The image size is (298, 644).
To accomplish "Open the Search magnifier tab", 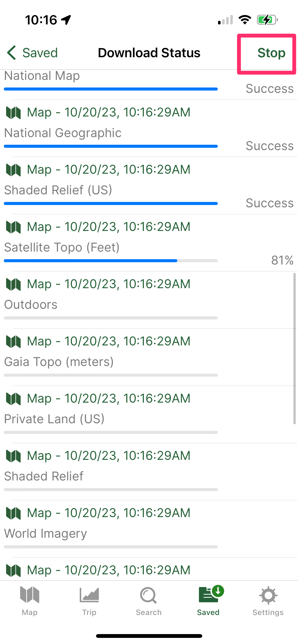I will (148, 595).
